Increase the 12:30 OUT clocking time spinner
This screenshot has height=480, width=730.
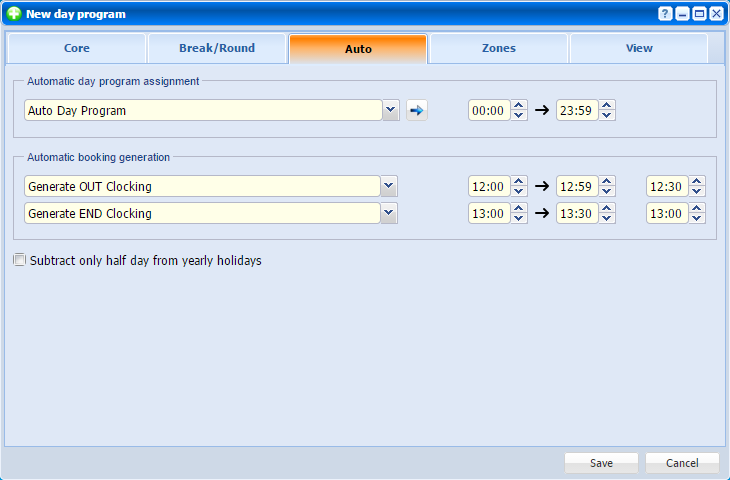coord(697,181)
